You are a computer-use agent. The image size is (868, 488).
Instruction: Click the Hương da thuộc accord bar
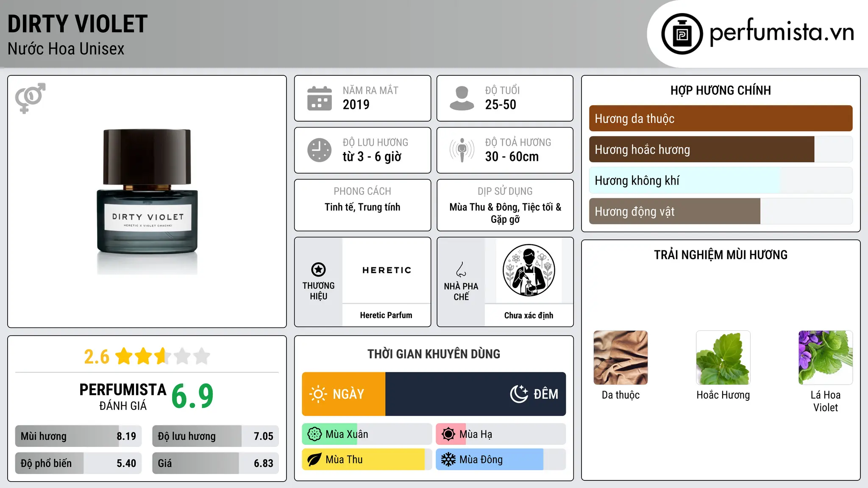click(x=721, y=119)
